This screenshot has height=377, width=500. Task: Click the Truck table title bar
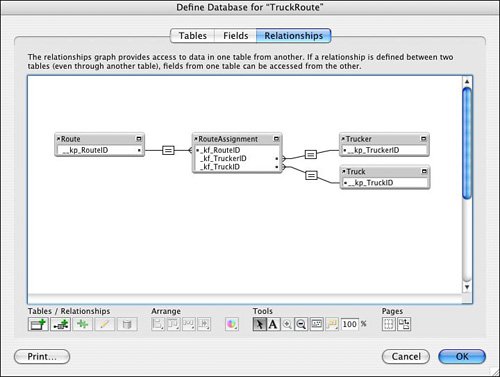click(x=385, y=171)
